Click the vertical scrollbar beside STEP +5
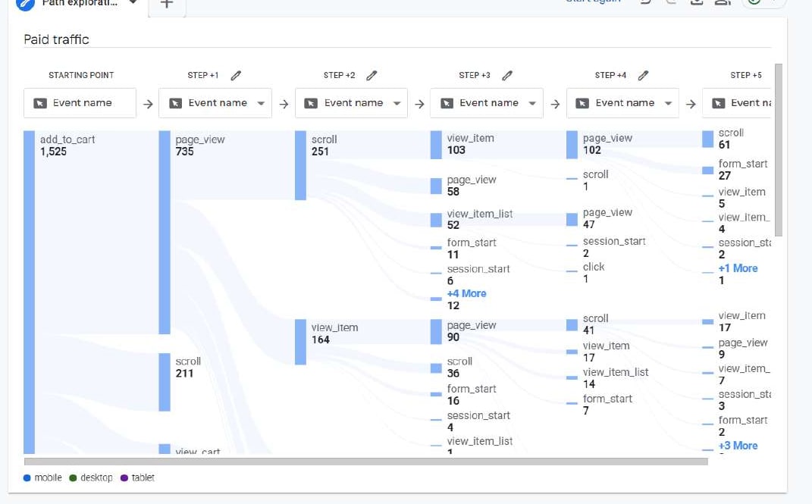 point(779,150)
